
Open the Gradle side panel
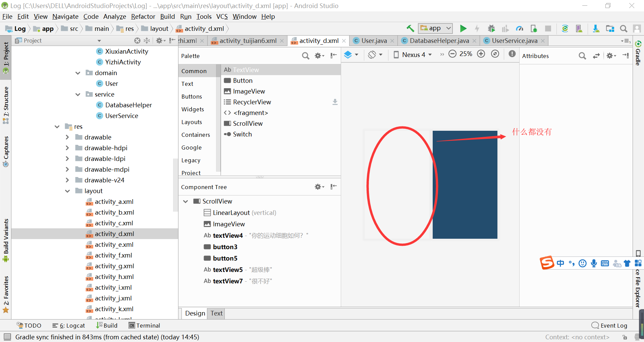(x=638, y=53)
